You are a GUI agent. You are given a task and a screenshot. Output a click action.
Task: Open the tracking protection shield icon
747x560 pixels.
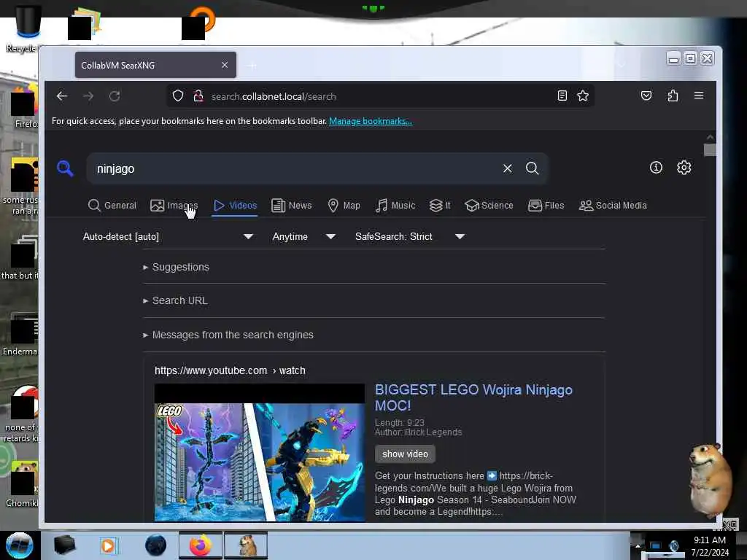pyautogui.click(x=178, y=96)
